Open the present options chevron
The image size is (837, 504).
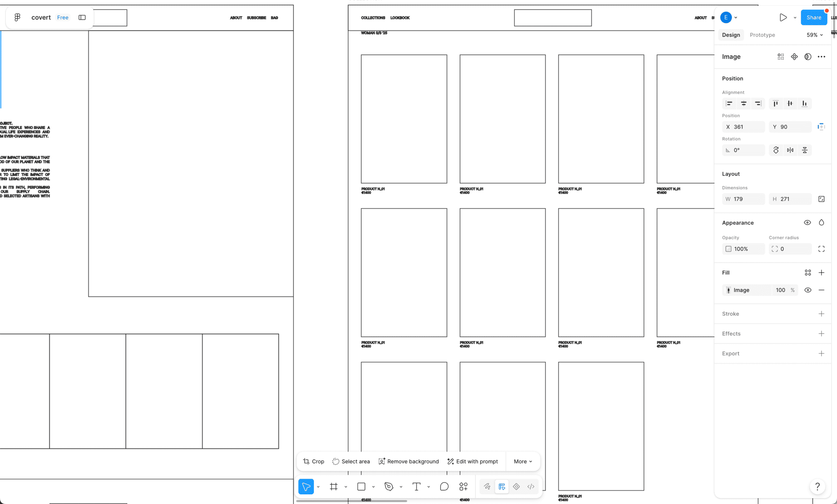point(795,18)
